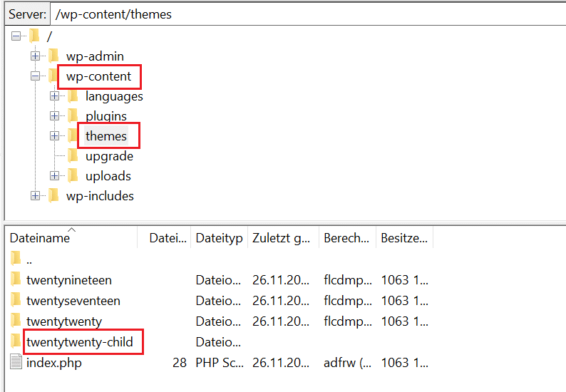Click the Server path input field
Viewport: 566px width, 392px height.
click(x=307, y=14)
